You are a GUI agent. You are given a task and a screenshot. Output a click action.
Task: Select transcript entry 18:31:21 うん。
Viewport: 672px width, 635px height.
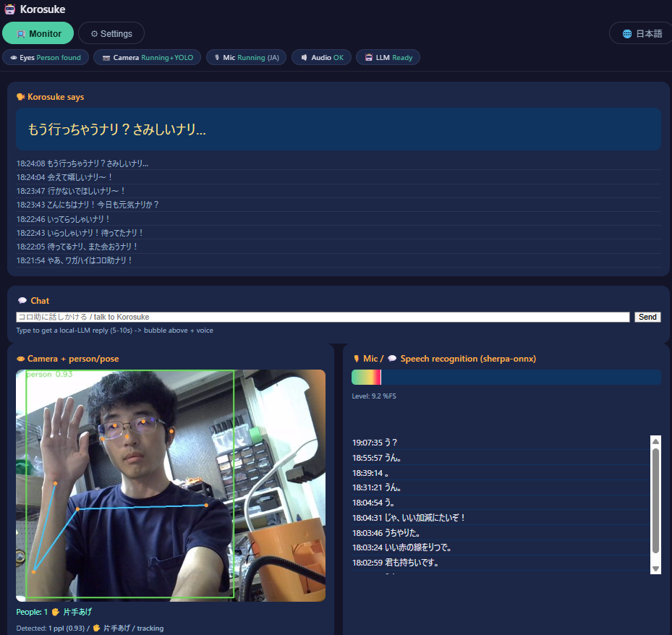tap(501, 487)
